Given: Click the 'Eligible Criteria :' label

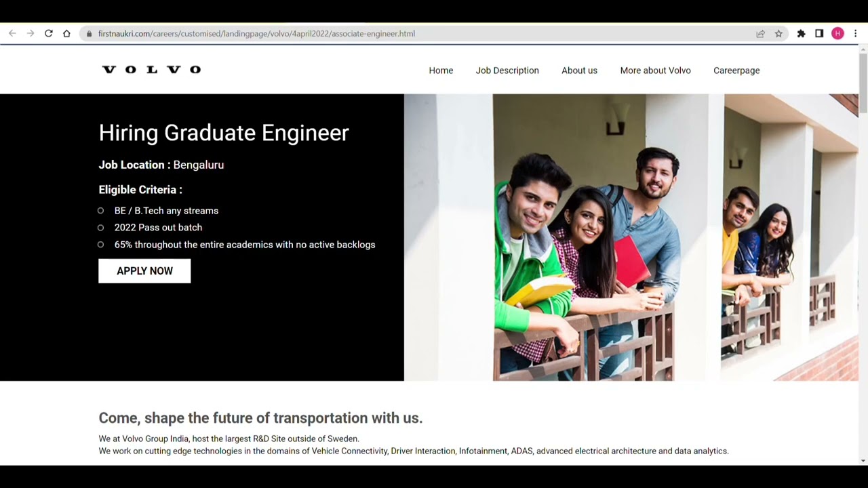Looking at the screenshot, I should click(140, 190).
